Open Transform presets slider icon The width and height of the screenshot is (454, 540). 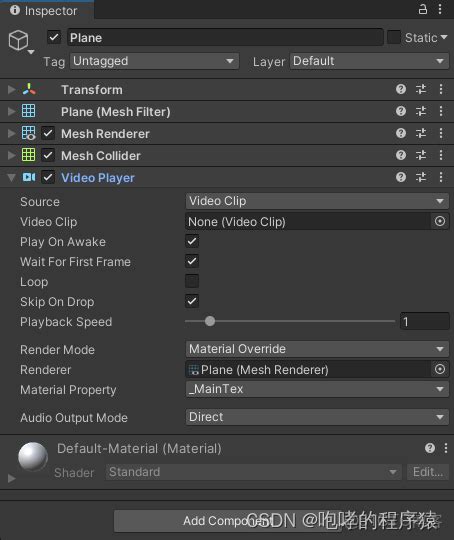click(421, 90)
